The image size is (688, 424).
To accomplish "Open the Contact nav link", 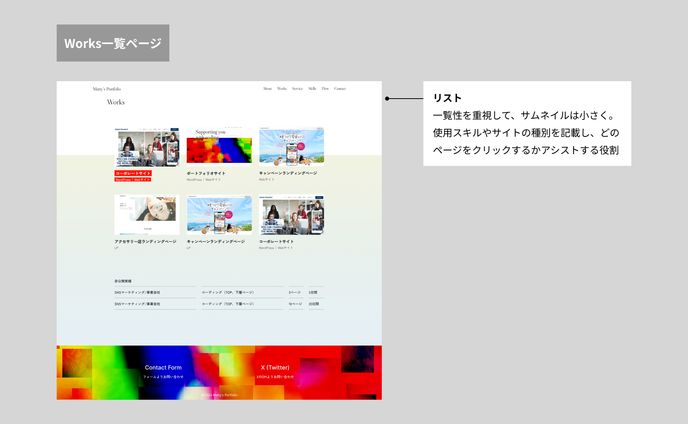I will (340, 89).
